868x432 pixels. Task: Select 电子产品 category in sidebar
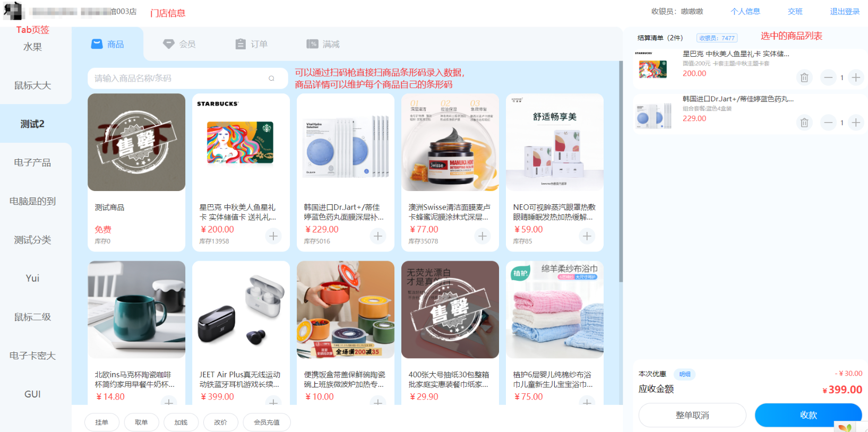click(x=32, y=162)
